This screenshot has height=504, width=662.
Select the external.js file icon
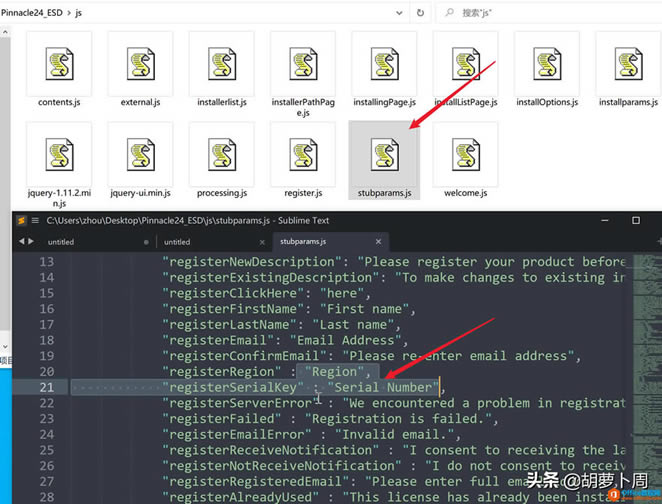(141, 64)
